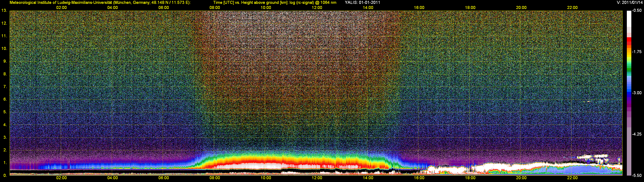The image size is (644, 182).
Task: Select '16:00' on the lower time axis
Action: tap(419, 178)
